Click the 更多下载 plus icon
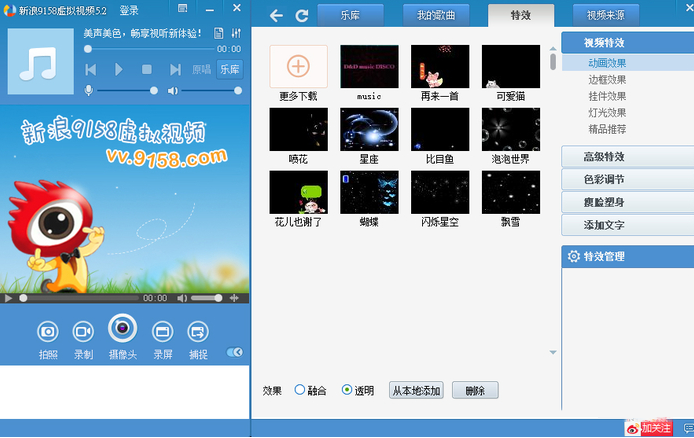This screenshot has width=694, height=438. [298, 66]
